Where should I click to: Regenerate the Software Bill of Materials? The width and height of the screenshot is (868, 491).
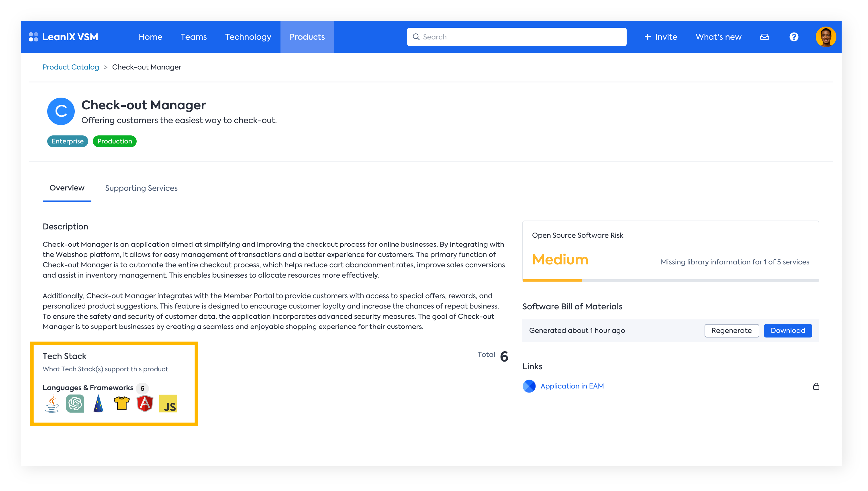pos(731,330)
